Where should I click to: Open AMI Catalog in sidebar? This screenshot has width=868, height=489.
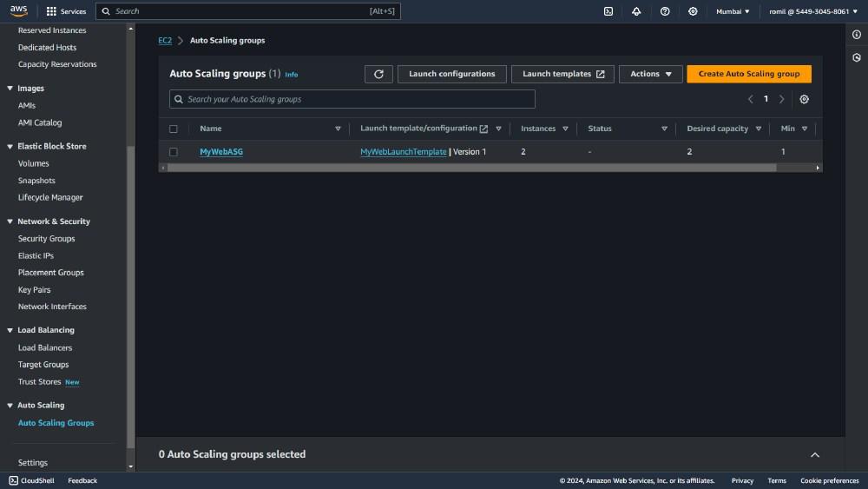40,122
